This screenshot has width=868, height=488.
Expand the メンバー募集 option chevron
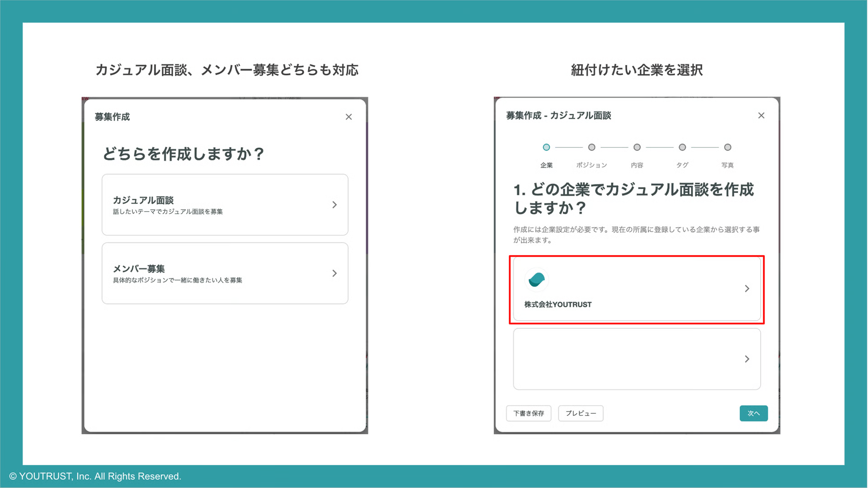tap(334, 273)
